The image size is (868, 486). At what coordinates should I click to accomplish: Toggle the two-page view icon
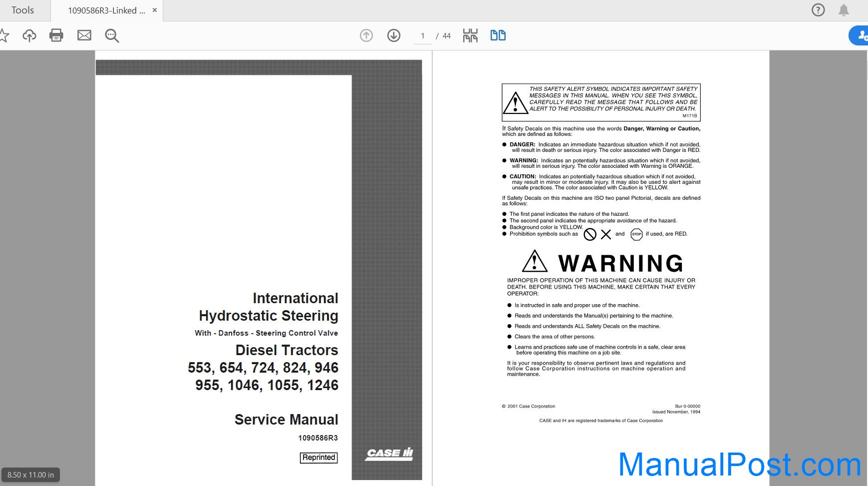(x=498, y=35)
